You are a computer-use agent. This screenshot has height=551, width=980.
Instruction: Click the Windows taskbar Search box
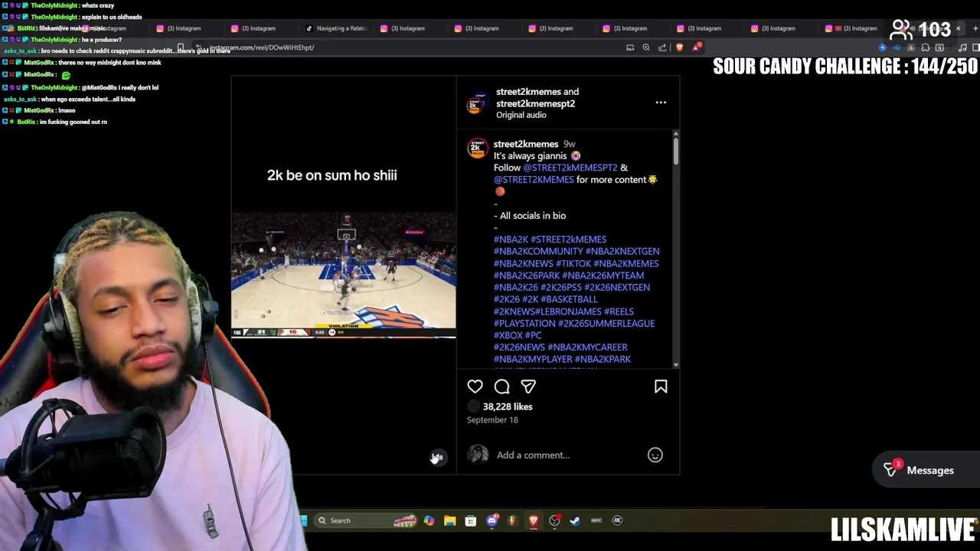click(365, 520)
